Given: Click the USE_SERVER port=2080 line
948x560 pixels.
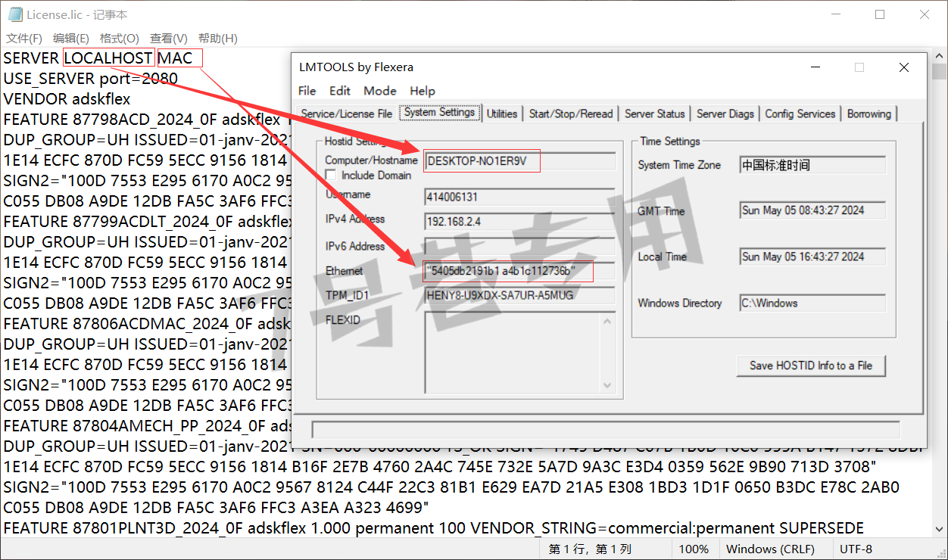Looking at the screenshot, I should (x=91, y=78).
